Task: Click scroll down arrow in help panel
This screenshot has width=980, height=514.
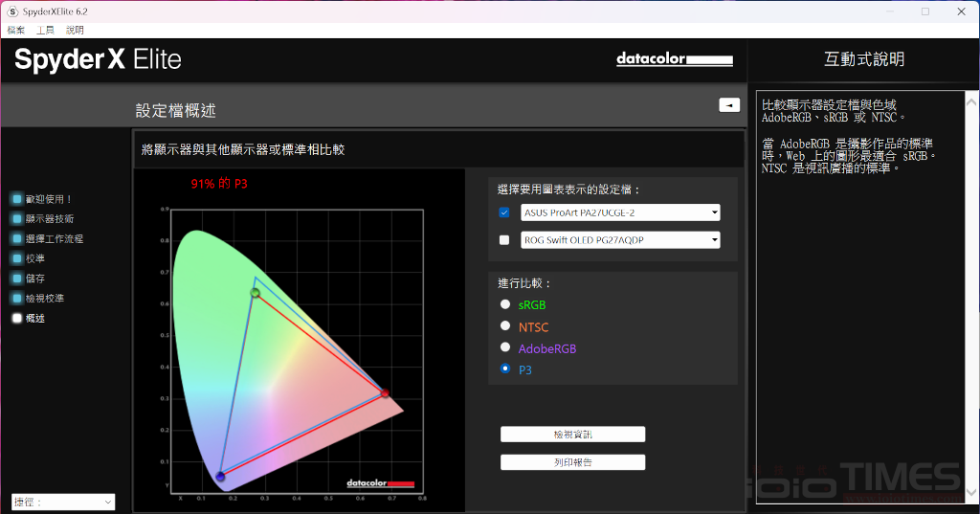Action: click(x=971, y=492)
